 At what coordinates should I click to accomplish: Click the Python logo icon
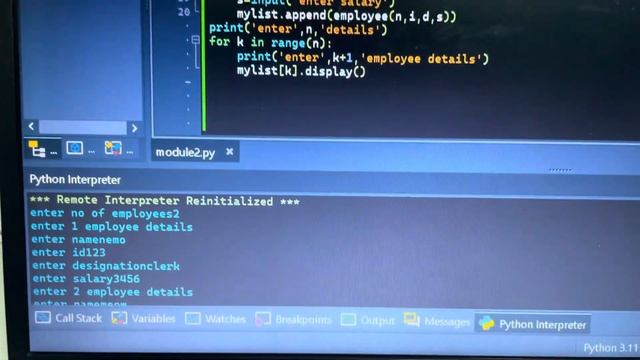pos(487,323)
